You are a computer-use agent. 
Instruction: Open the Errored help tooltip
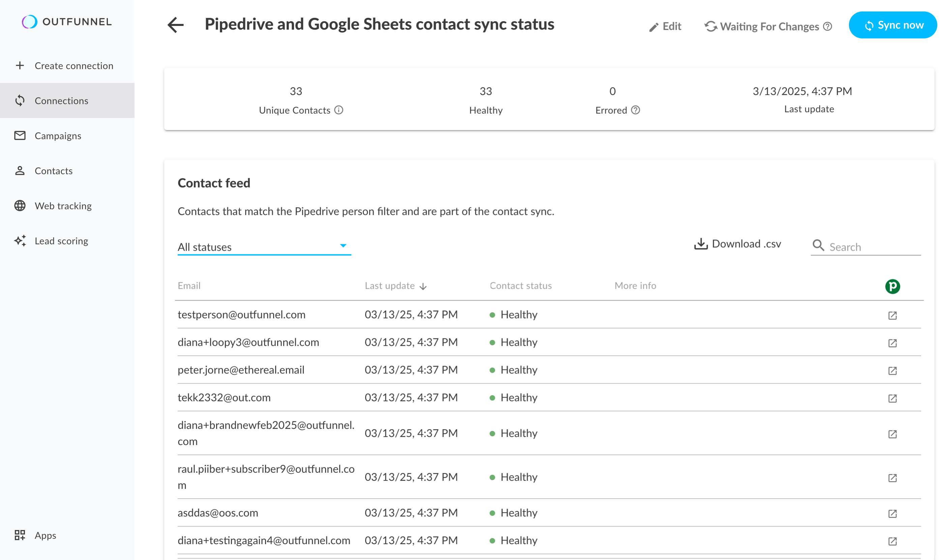635,110
